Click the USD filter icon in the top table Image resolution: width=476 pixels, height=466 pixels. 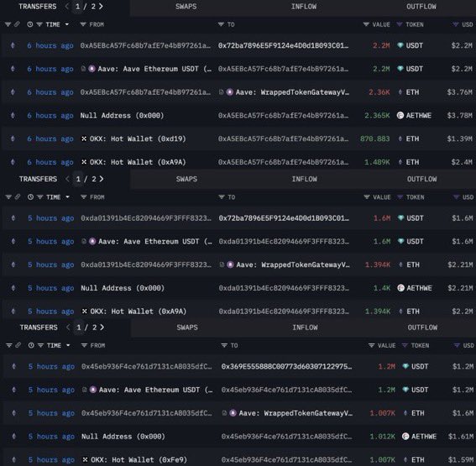[x=456, y=24]
